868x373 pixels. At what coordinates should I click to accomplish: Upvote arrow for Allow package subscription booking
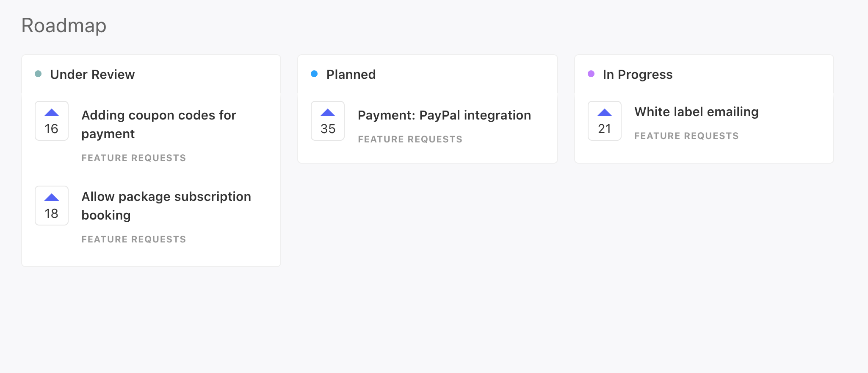coord(52,198)
